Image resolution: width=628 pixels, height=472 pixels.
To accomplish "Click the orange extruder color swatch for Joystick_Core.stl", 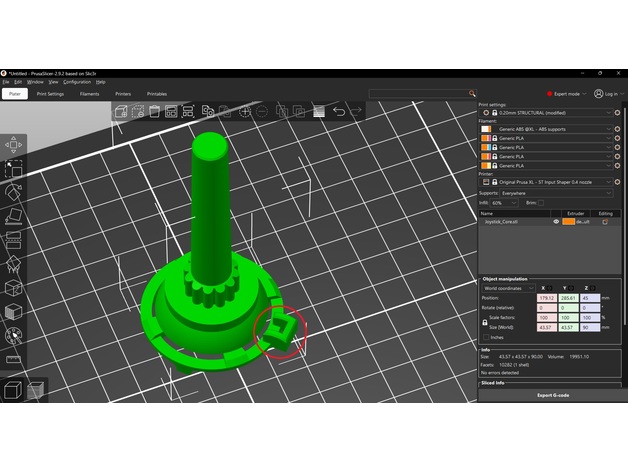I will click(x=568, y=221).
